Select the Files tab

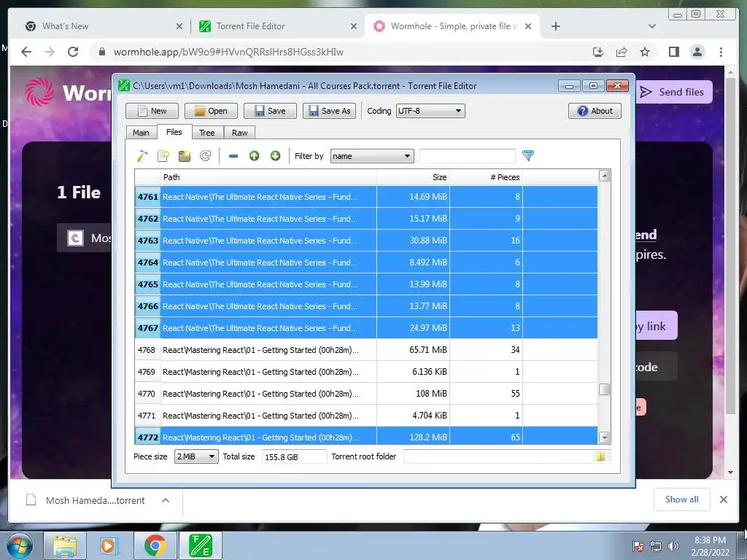(x=174, y=132)
